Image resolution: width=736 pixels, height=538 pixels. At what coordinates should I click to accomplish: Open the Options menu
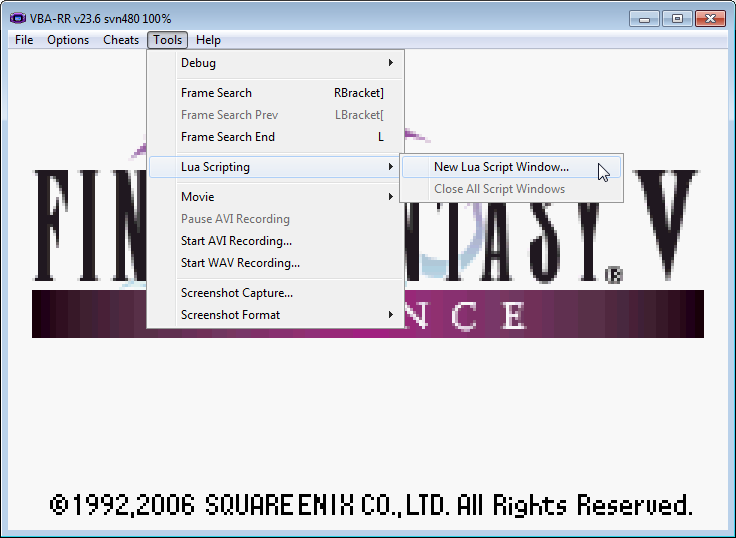68,40
